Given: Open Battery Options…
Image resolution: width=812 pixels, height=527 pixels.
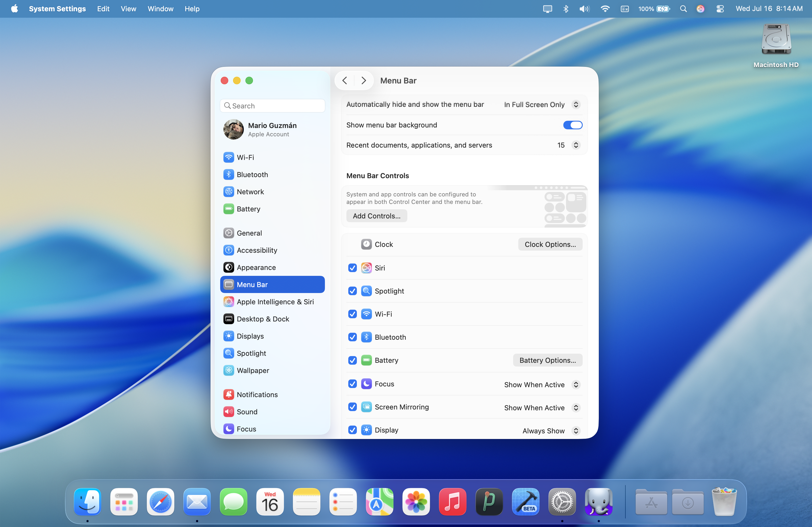Looking at the screenshot, I should 548,360.
